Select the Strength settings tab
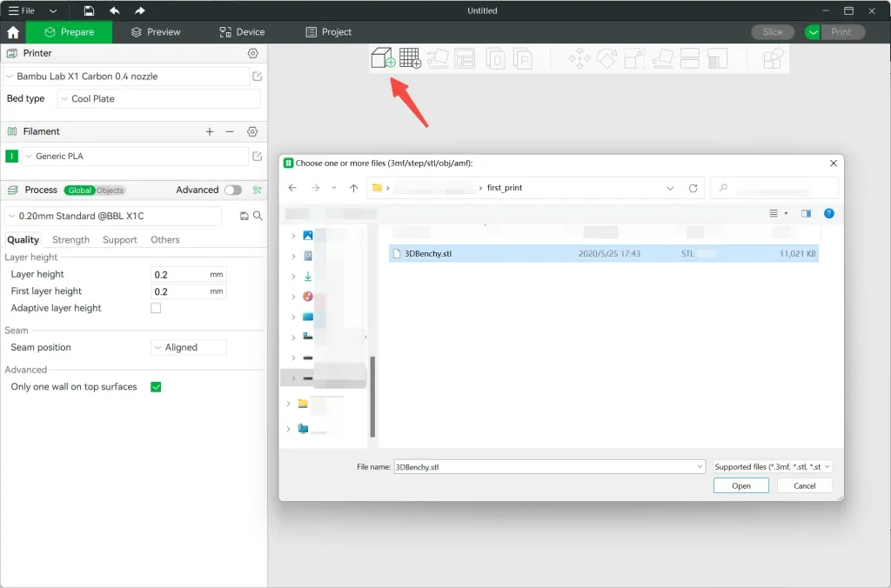This screenshot has height=588, width=891. point(70,240)
